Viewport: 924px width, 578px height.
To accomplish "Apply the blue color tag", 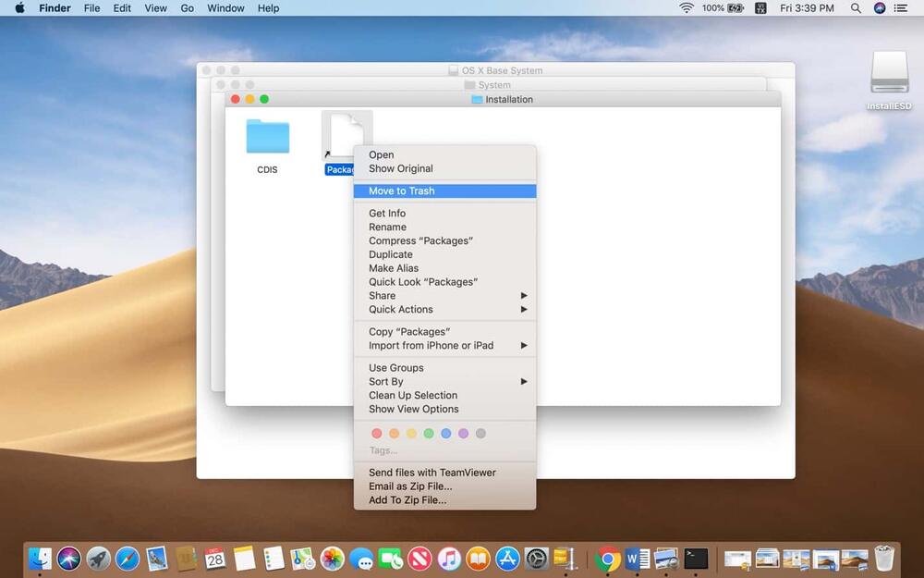I will 446,433.
